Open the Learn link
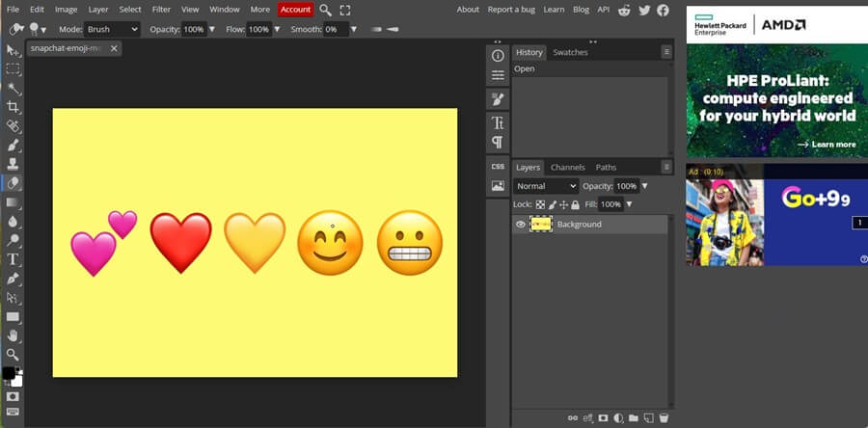This screenshot has height=428, width=868. click(x=554, y=10)
